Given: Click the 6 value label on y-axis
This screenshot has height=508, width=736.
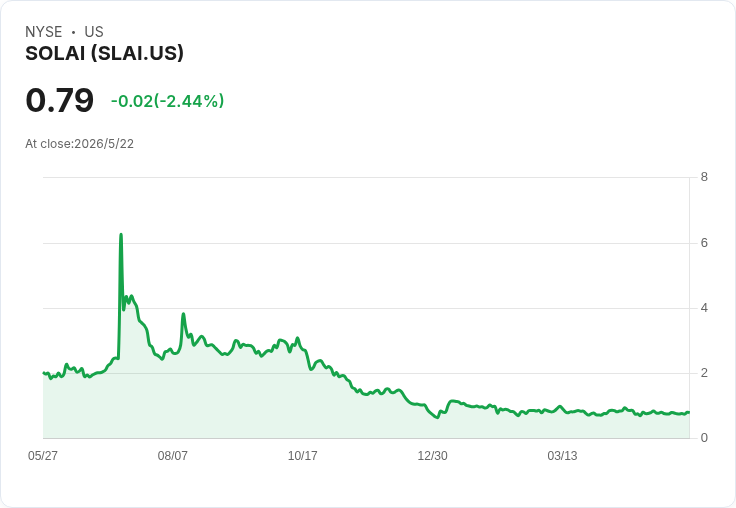Looking at the screenshot, I should [704, 243].
